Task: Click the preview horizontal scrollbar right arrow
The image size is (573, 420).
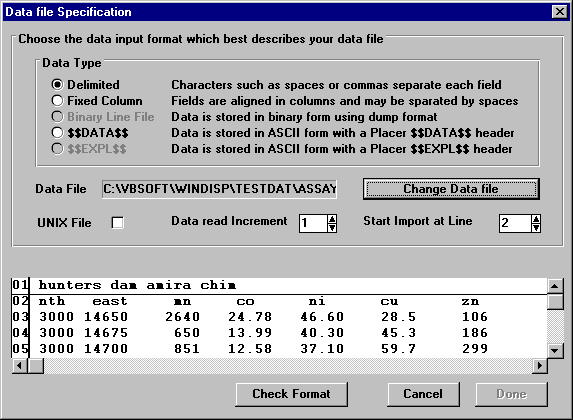Action: tap(540, 366)
